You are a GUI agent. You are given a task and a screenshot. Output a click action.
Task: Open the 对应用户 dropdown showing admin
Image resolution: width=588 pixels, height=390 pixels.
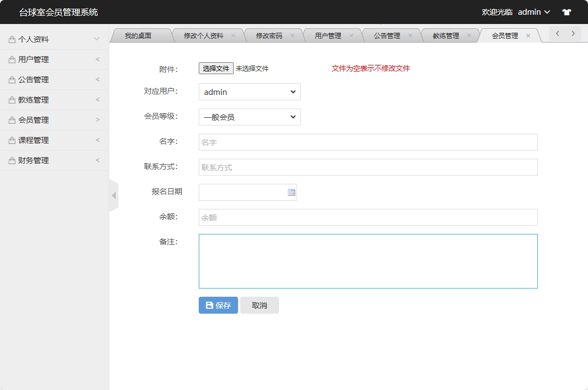point(249,92)
